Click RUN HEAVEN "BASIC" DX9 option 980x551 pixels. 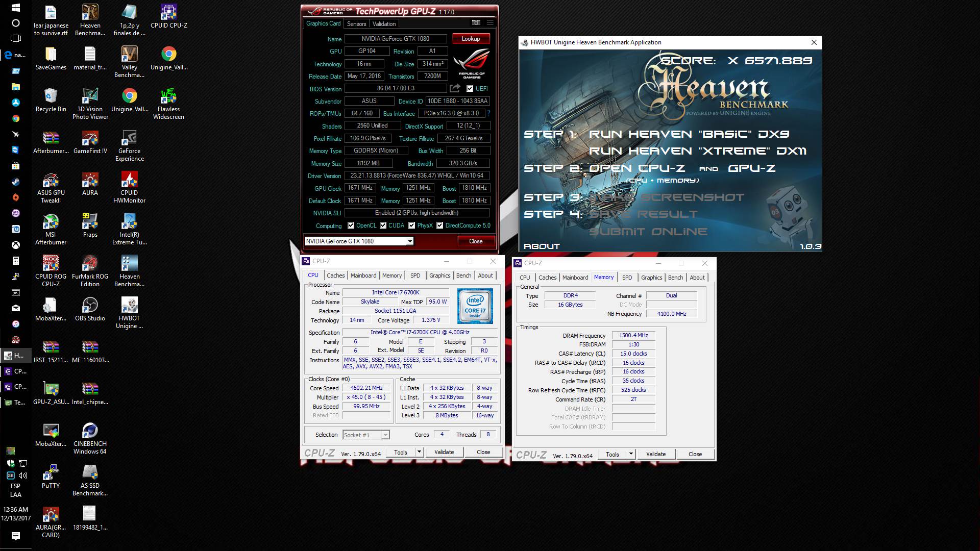[x=689, y=134]
